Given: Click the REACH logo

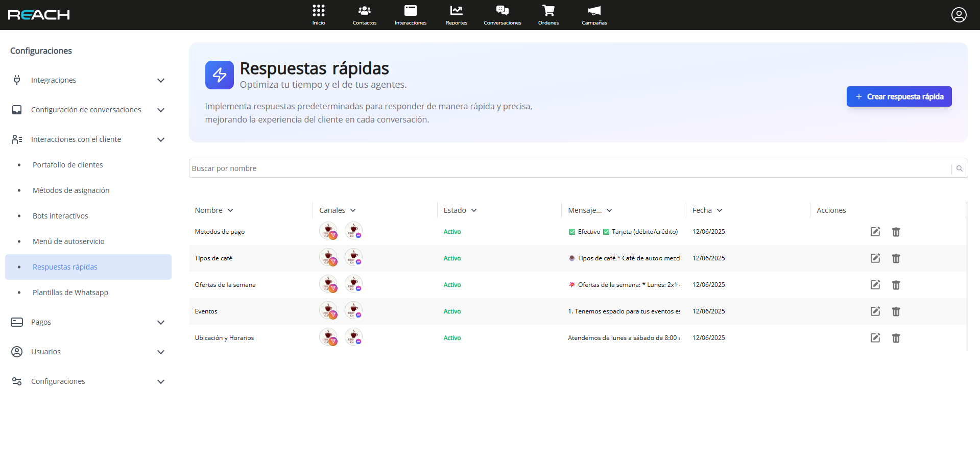Looking at the screenshot, I should pos(39,15).
